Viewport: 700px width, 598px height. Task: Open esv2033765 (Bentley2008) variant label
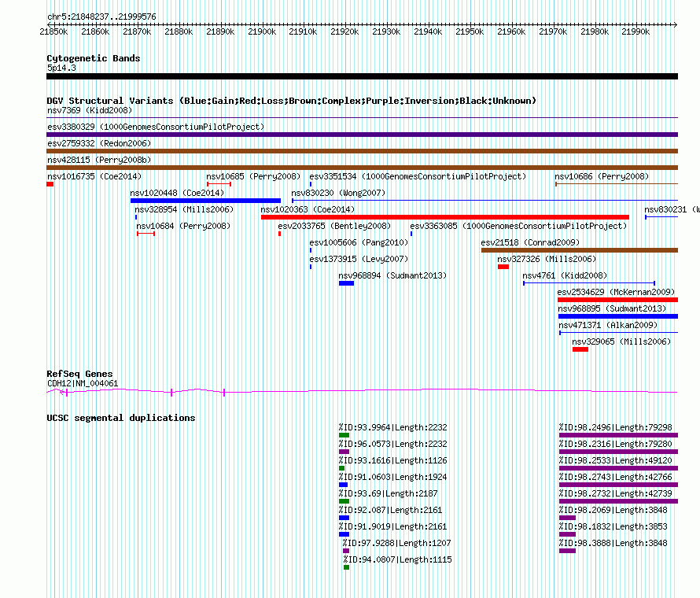(x=334, y=226)
